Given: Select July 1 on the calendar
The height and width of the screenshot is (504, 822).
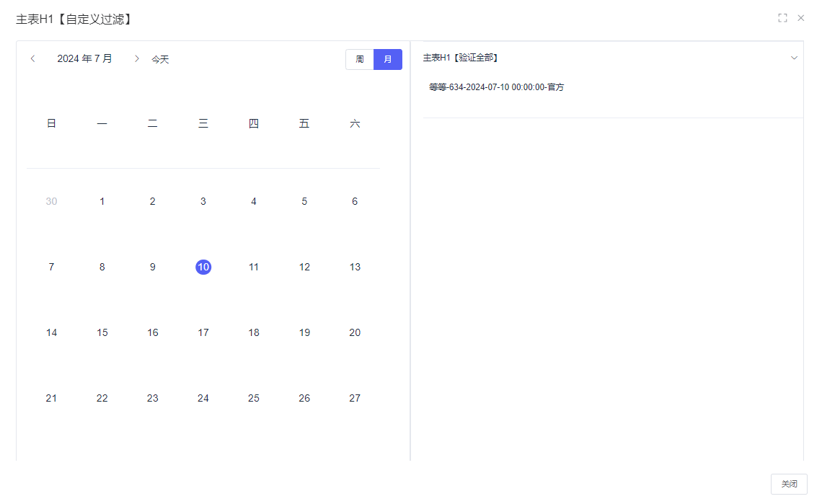Looking at the screenshot, I should [x=102, y=201].
